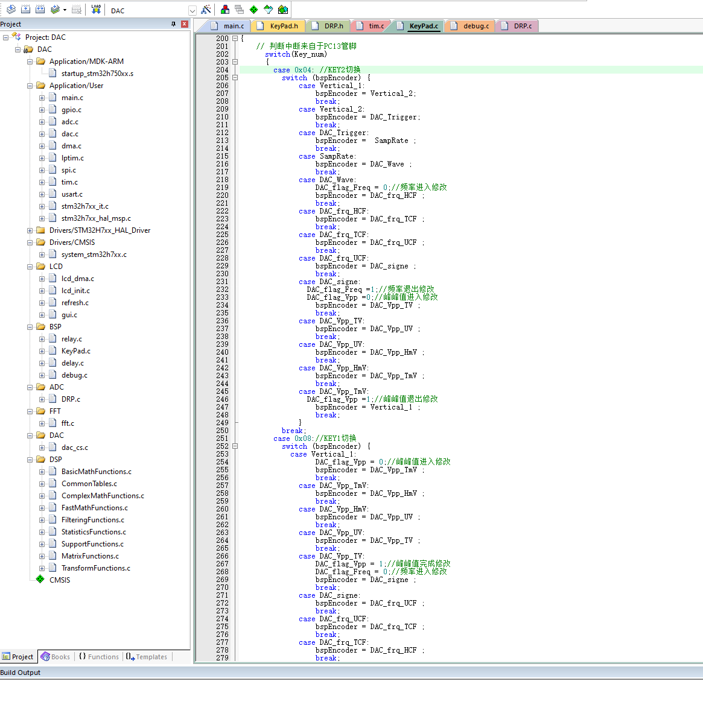Image resolution: width=703 pixels, height=728 pixels.
Task: Collapse code fold at line 205
Action: (x=235, y=77)
